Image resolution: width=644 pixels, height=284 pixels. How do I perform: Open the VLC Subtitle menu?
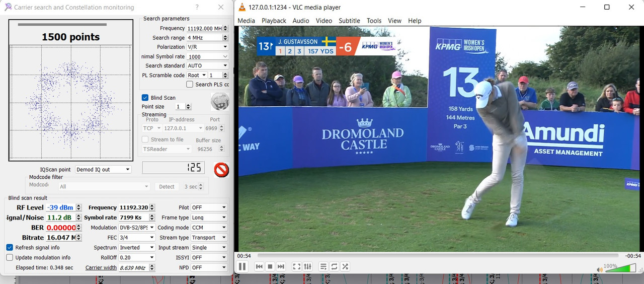349,21
